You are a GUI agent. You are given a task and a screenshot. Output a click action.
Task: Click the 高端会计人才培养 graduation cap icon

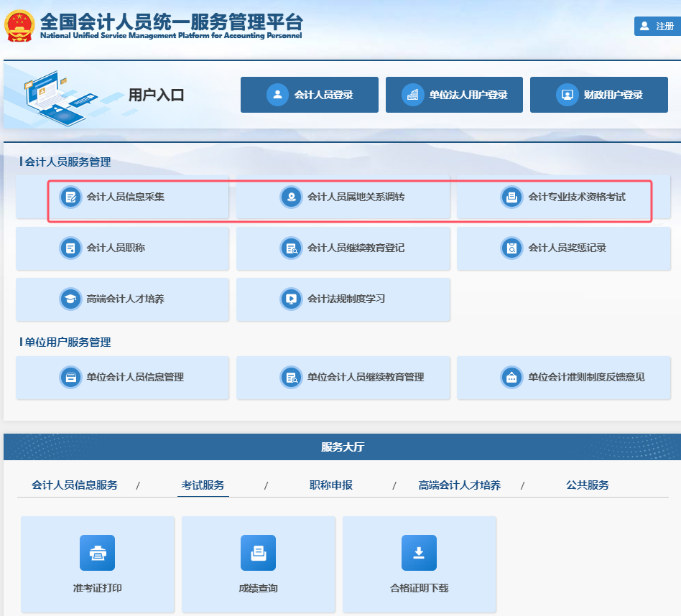70,299
